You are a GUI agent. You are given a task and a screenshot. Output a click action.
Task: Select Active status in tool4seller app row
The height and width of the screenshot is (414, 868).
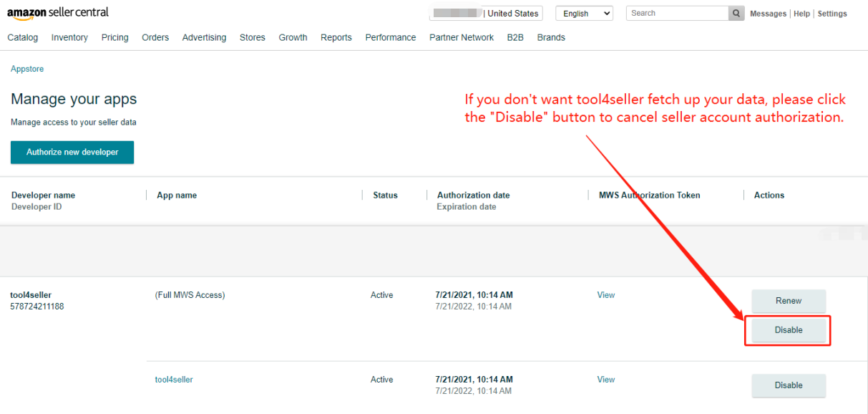pyautogui.click(x=382, y=380)
